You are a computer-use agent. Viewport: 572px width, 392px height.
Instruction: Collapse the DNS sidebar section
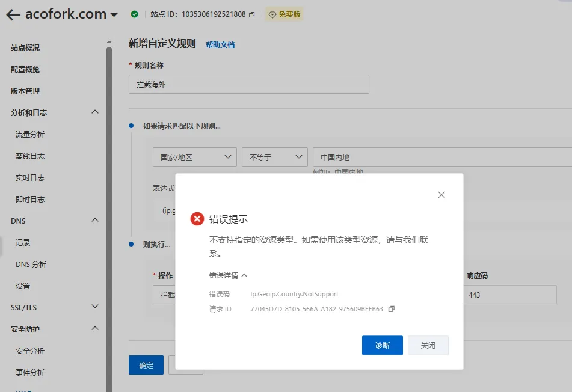pos(94,221)
